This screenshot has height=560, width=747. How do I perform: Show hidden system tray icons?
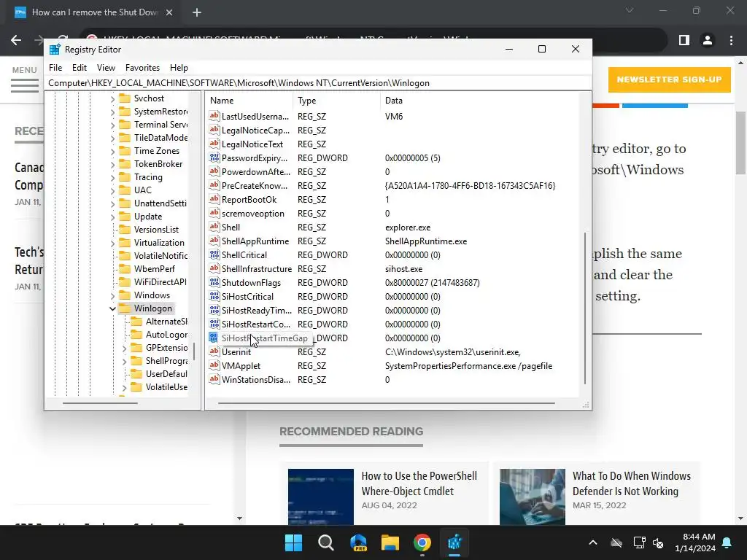[593, 542]
